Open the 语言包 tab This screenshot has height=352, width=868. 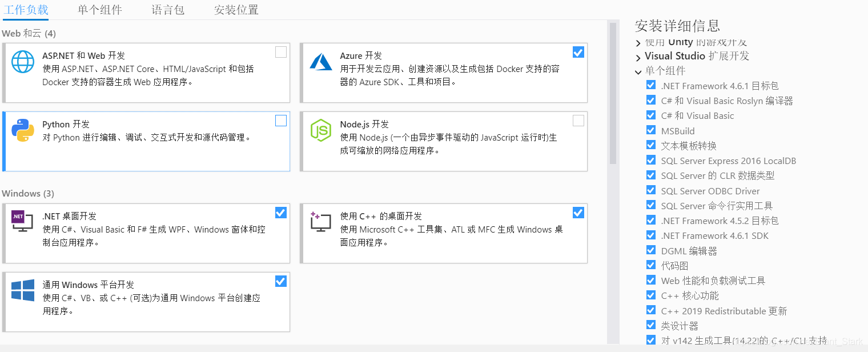click(167, 10)
